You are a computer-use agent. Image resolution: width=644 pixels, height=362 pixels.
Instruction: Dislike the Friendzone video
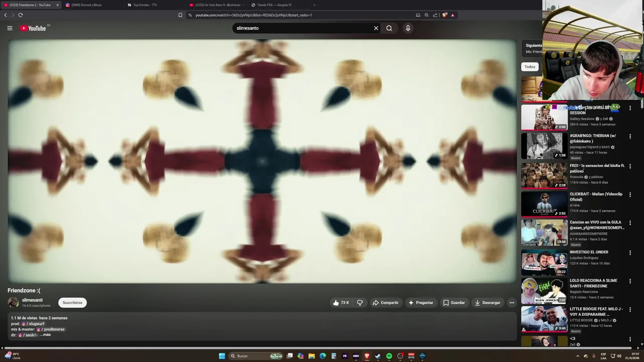[x=360, y=303]
